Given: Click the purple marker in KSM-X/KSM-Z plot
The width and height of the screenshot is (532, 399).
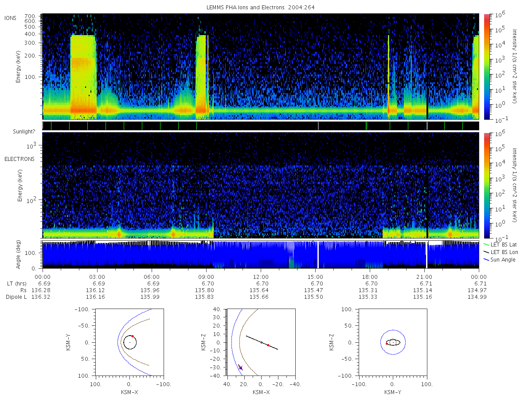Looking at the screenshot, I should (241, 368).
